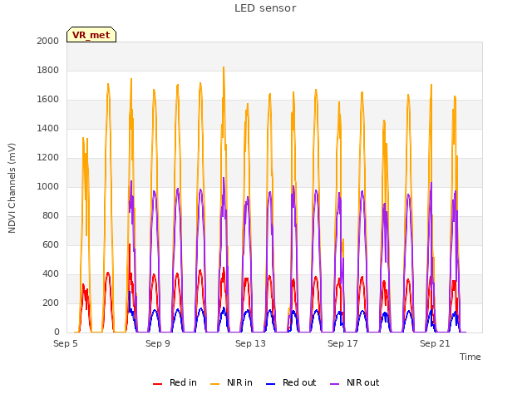Toggle the Red out legend entry
This screenshot has width=532, height=399.
[x=291, y=382]
